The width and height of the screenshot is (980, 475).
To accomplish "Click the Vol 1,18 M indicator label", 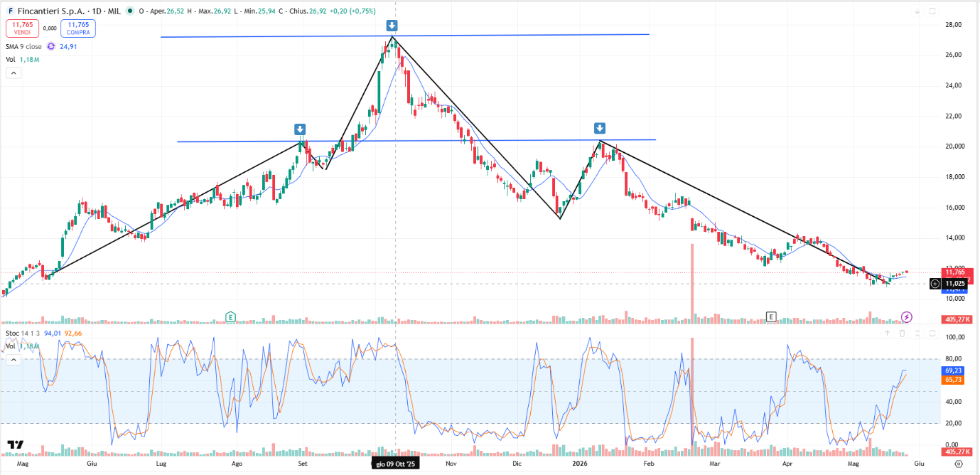I will pyautogui.click(x=22, y=60).
